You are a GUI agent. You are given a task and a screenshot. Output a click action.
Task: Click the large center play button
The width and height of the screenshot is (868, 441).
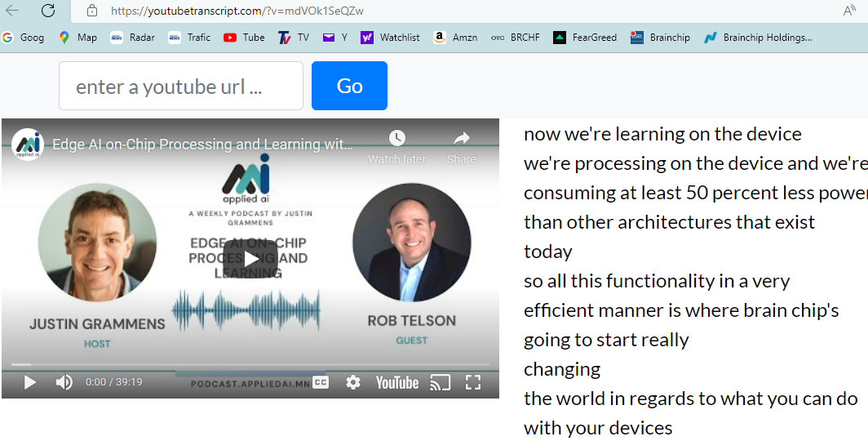click(250, 259)
